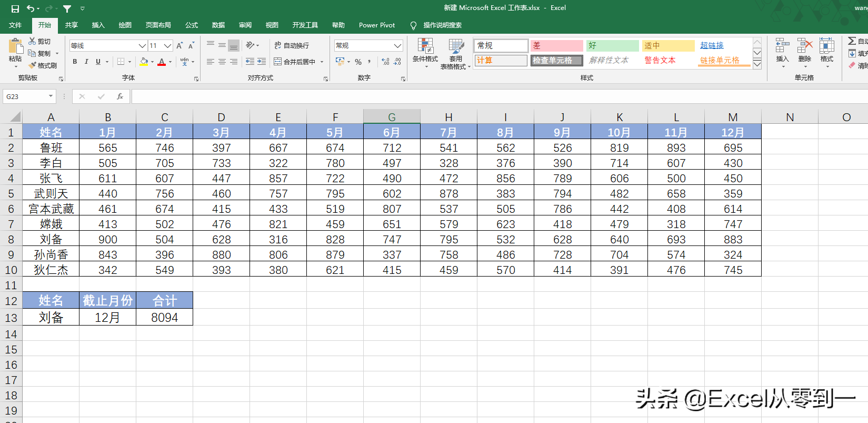This screenshot has height=423, width=868.
Task: Toggle align text left
Action: (211, 62)
